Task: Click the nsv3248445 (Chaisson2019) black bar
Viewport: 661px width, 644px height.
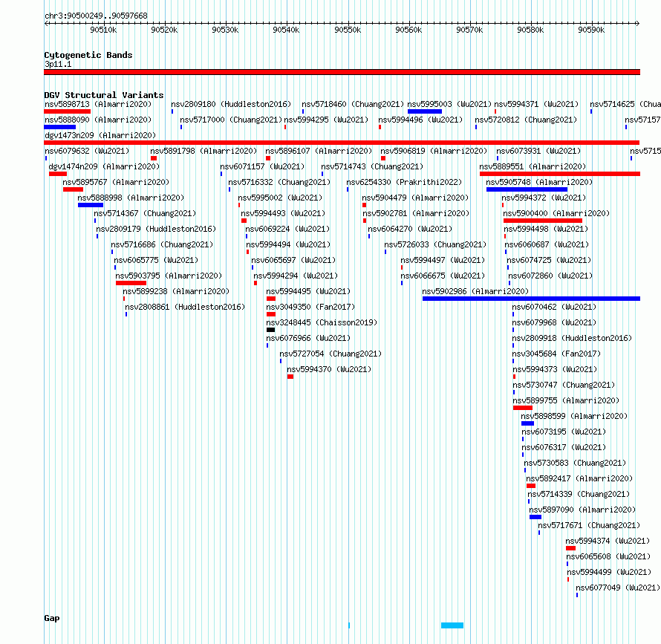Action: [270, 330]
